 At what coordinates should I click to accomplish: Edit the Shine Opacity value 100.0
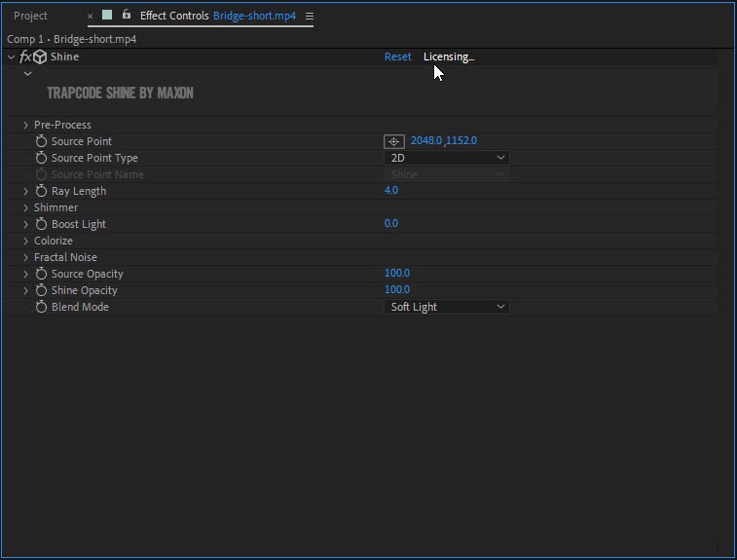click(x=397, y=289)
